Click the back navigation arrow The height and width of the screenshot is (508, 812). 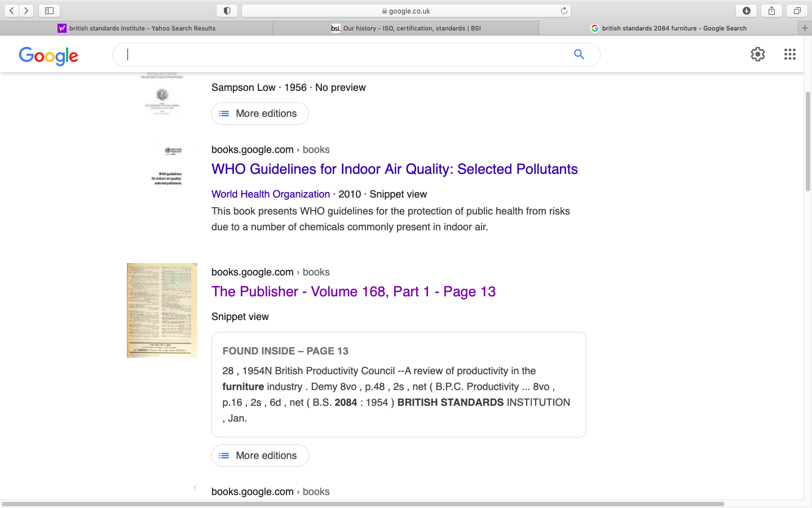[11, 10]
